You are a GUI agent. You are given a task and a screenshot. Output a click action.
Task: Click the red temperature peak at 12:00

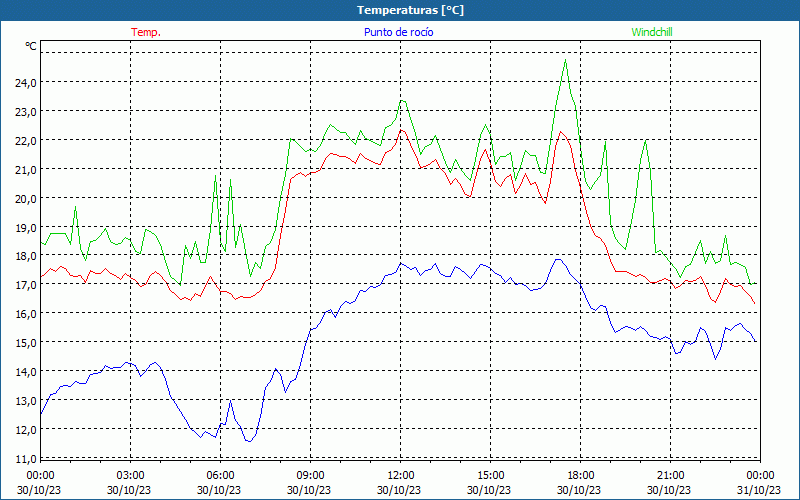[401, 130]
